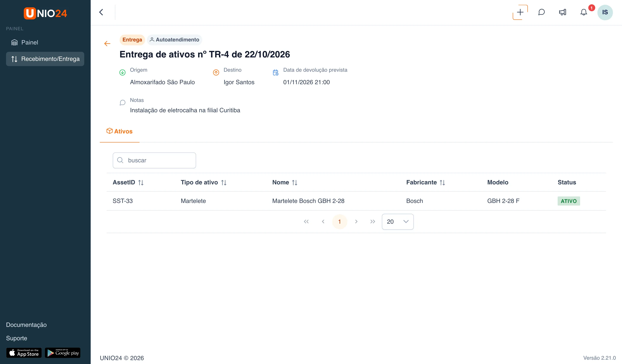Open the megaphone announcements icon
This screenshot has height=364, width=622.
pyautogui.click(x=563, y=12)
